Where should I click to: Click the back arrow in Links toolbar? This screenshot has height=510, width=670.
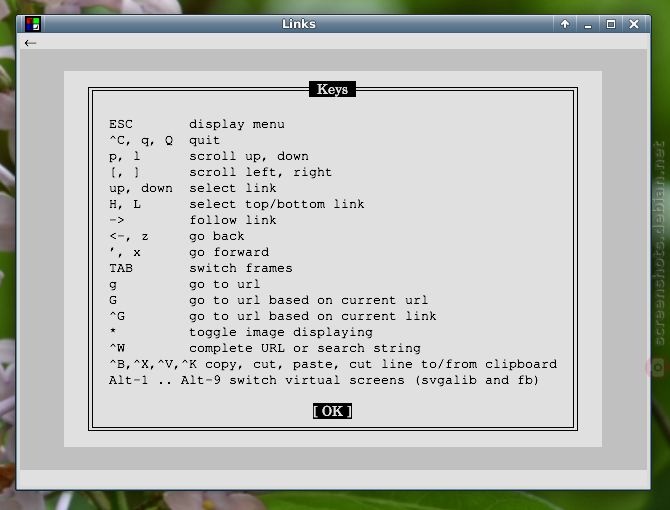(x=30, y=43)
